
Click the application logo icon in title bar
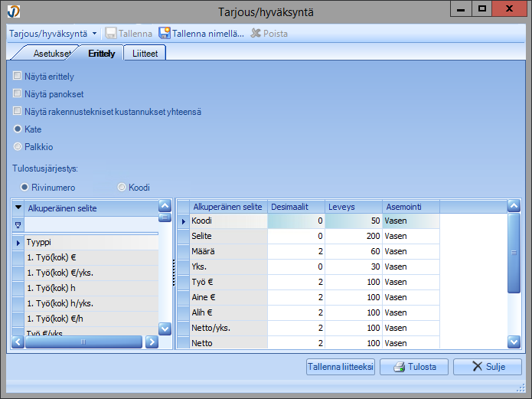(13, 11)
